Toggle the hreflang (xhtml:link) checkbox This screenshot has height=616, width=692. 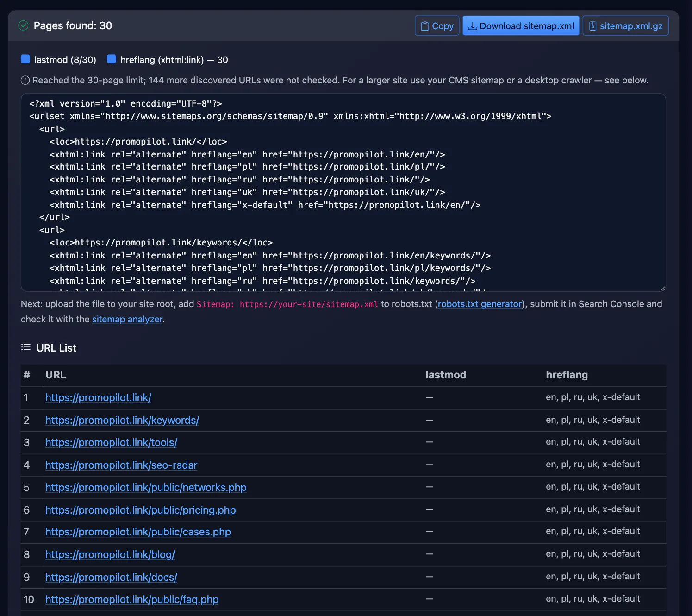pos(112,59)
